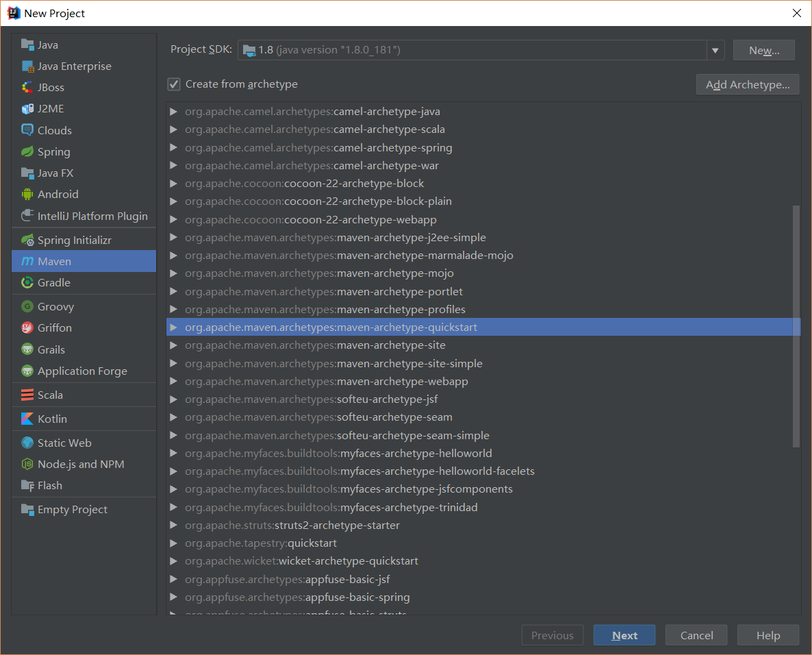This screenshot has height=655, width=812.
Task: Pick the IntelliJ Platform Plugin icon
Action: [27, 216]
